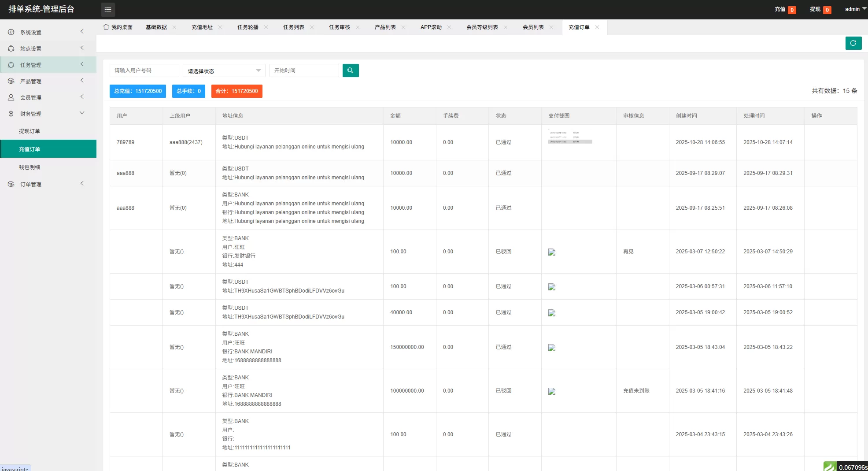
Task: Click the home icon for 我的桌面
Action: (x=106, y=27)
